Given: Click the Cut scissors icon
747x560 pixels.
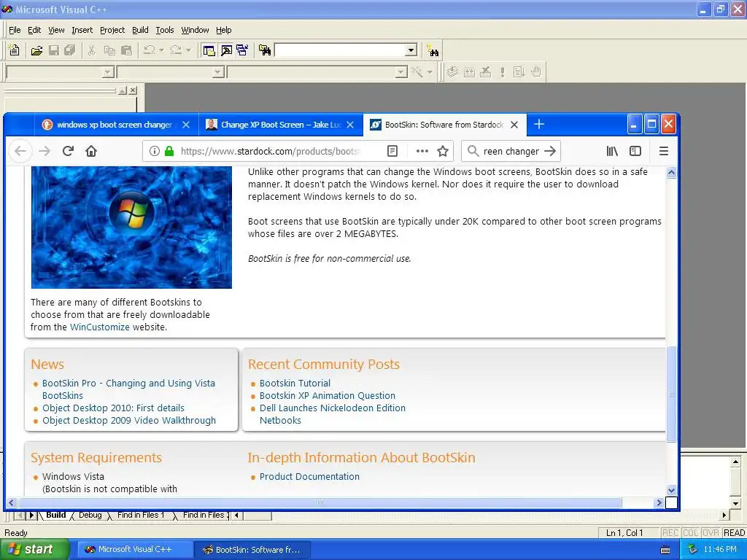Looking at the screenshot, I should [x=91, y=50].
